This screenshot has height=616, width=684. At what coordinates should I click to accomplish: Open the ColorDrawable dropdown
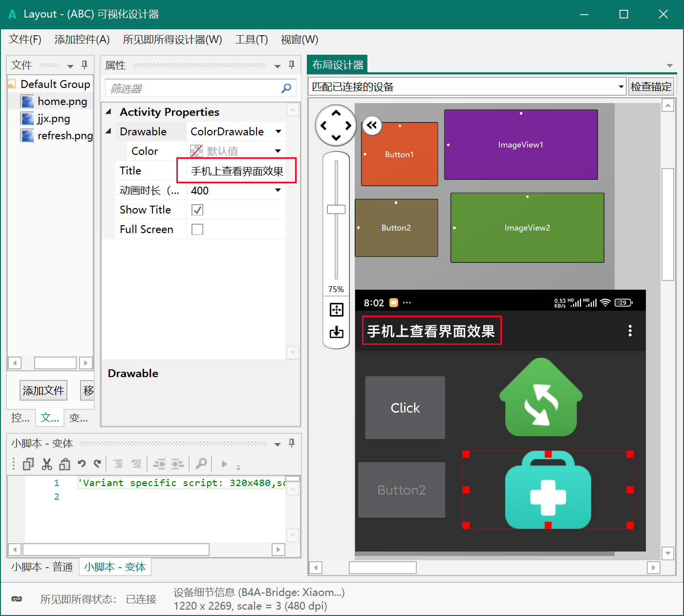tap(278, 131)
